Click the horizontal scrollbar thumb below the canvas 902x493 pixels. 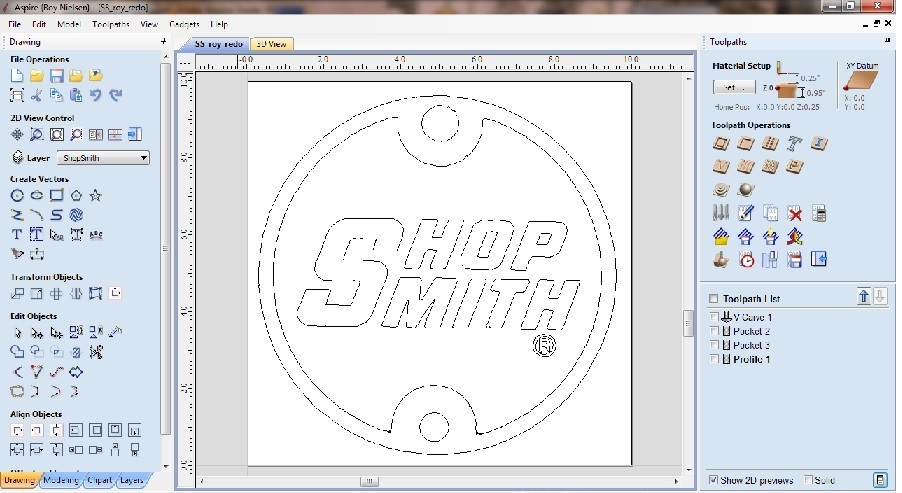[369, 481]
